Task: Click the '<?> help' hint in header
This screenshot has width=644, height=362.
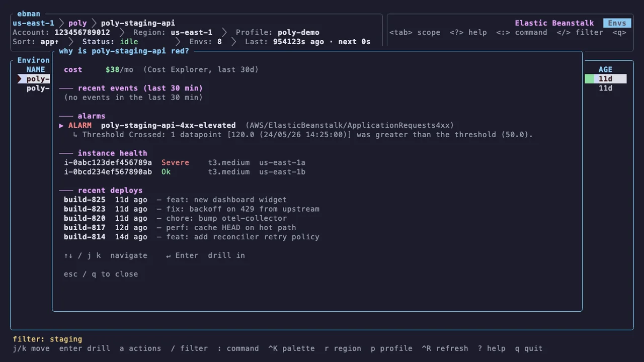Action: click(x=468, y=32)
